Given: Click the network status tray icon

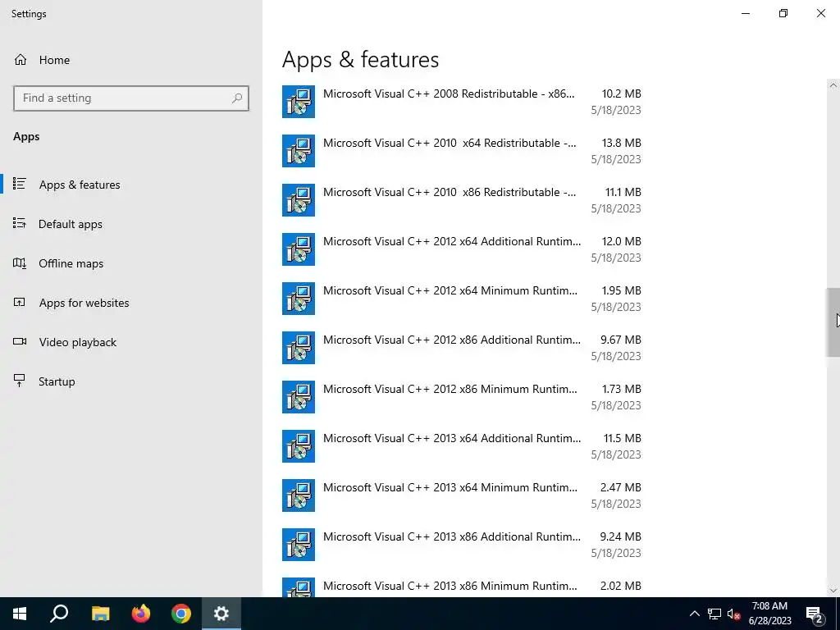Looking at the screenshot, I should tap(714, 614).
